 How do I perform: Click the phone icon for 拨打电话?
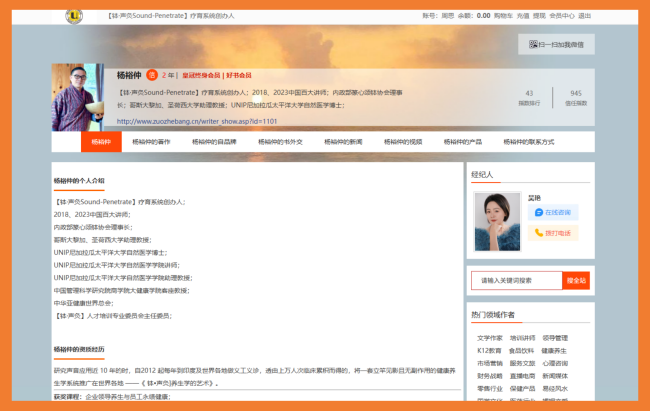539,233
